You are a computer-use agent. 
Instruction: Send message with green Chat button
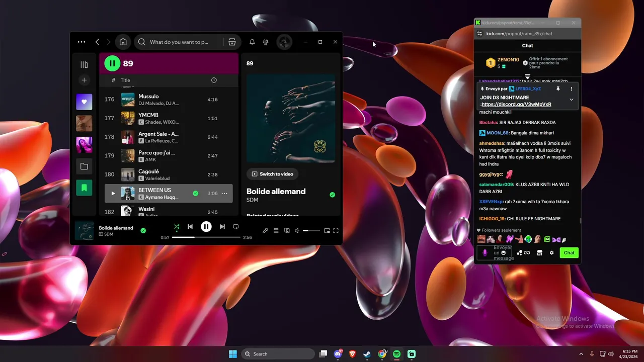pos(569,253)
